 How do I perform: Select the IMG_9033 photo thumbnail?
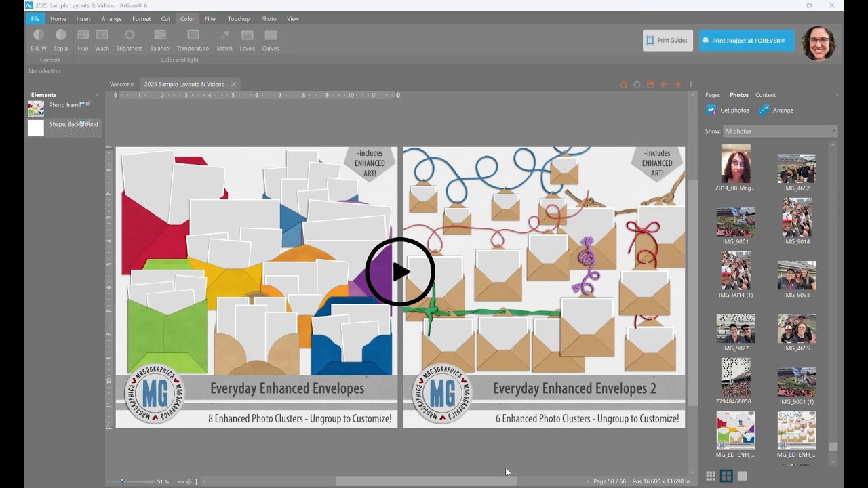pos(797,276)
